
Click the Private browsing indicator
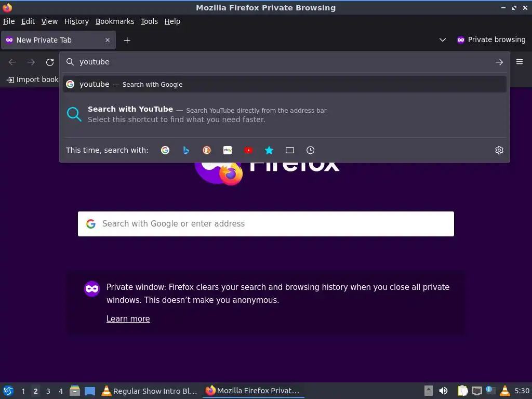(x=491, y=39)
